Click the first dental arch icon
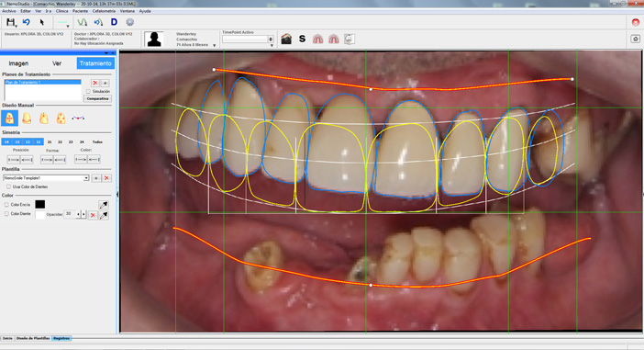 [318, 40]
